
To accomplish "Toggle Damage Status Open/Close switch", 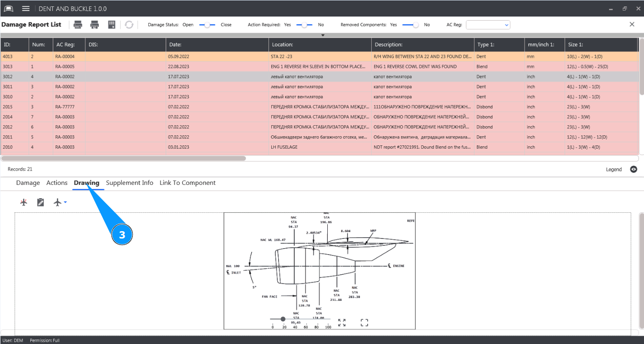I will pyautogui.click(x=207, y=25).
